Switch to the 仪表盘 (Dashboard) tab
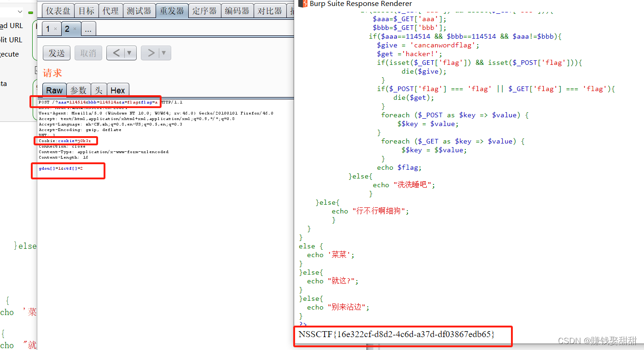Screen dimensions: 644x350 pyautogui.click(x=58, y=10)
